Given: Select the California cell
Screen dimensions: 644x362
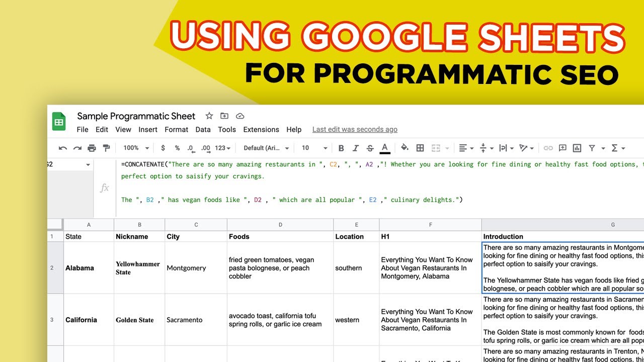Looking at the screenshot, I should pos(89,320).
